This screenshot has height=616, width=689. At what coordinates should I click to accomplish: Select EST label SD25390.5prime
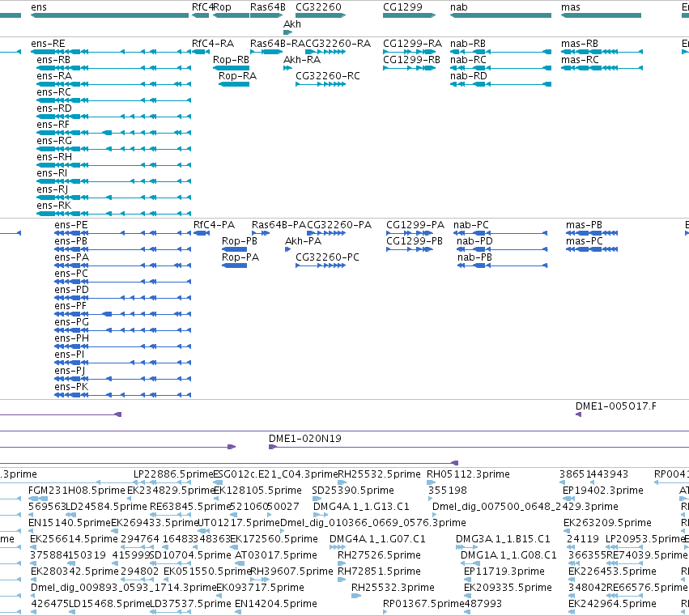[353, 491]
